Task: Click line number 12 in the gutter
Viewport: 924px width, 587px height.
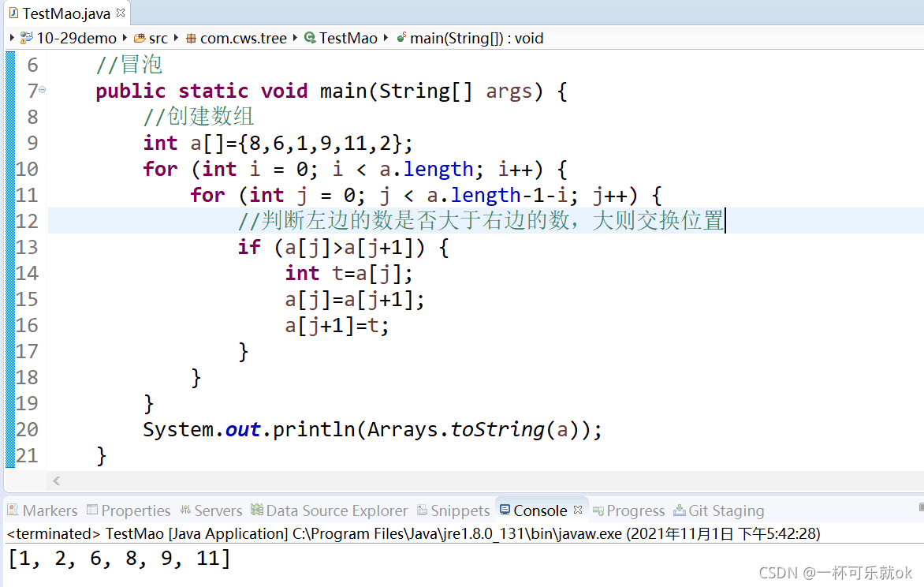Action: [27, 221]
